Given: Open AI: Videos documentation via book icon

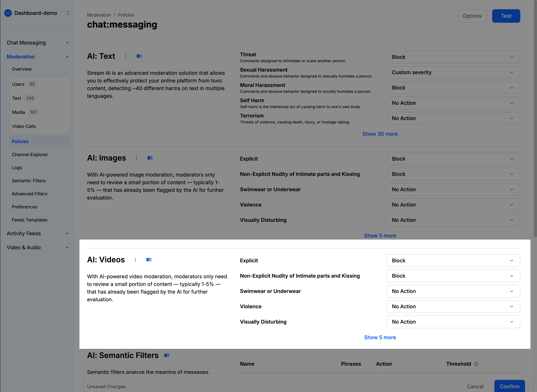Looking at the screenshot, I should pos(149,260).
